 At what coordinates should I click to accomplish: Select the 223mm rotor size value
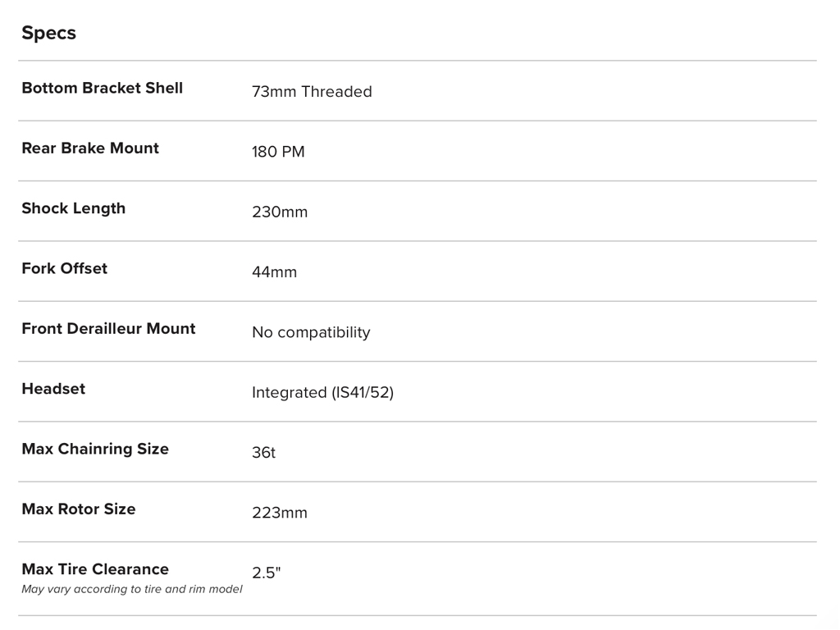(280, 513)
